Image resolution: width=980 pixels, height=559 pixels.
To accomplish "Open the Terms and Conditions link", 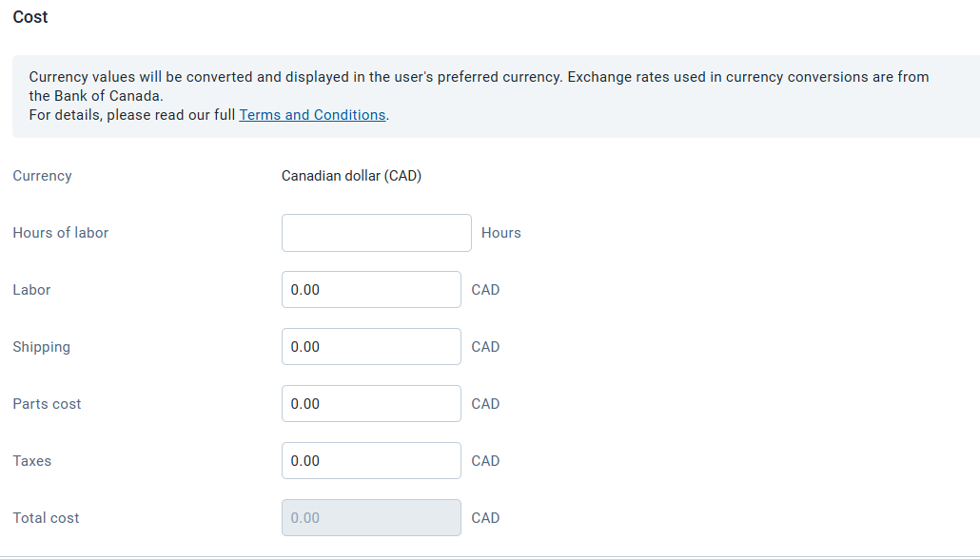I will click(312, 115).
